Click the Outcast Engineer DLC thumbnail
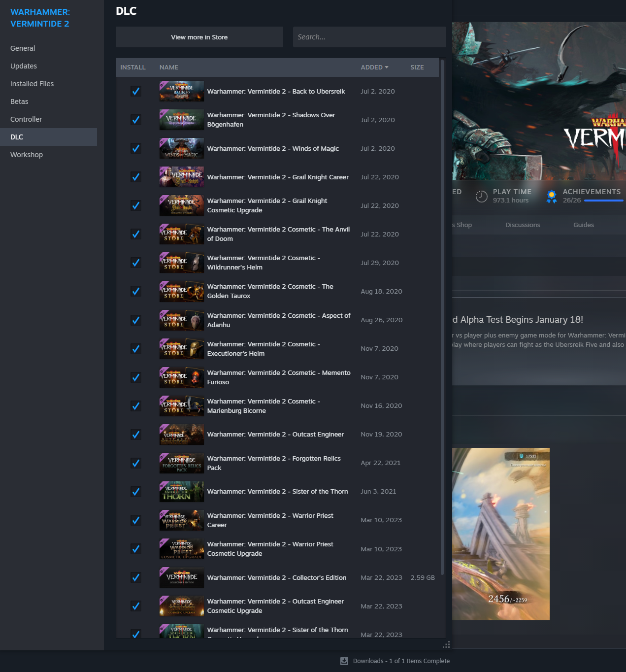The image size is (626, 672). (x=181, y=435)
